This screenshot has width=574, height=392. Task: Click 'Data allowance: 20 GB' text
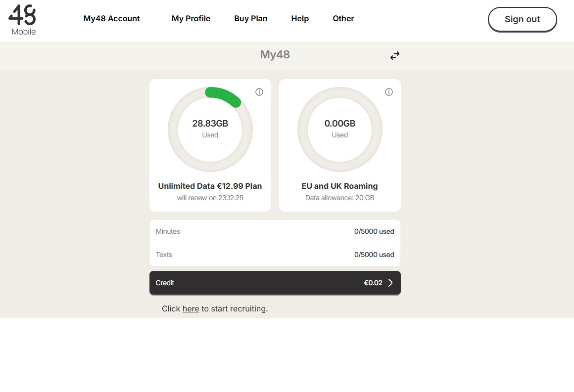(x=340, y=198)
